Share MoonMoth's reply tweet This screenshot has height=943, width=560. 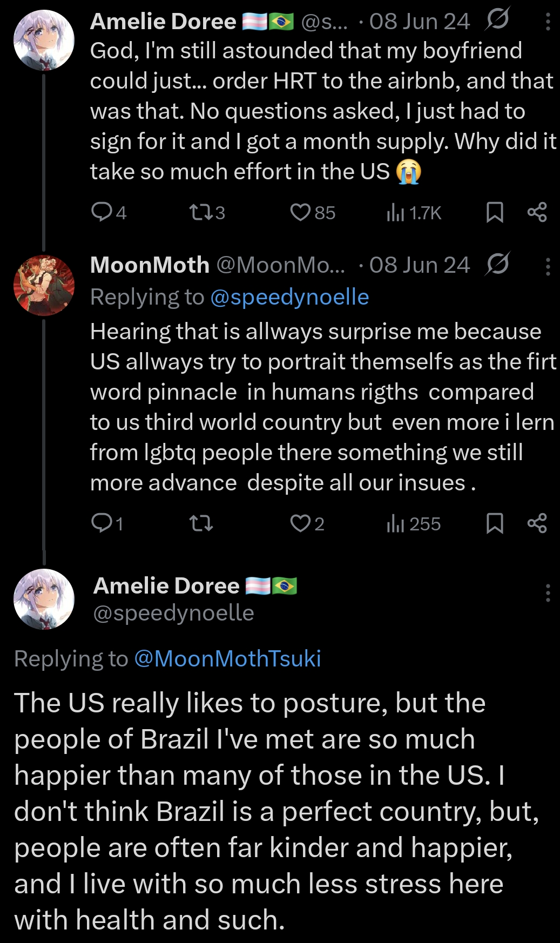[x=537, y=523]
